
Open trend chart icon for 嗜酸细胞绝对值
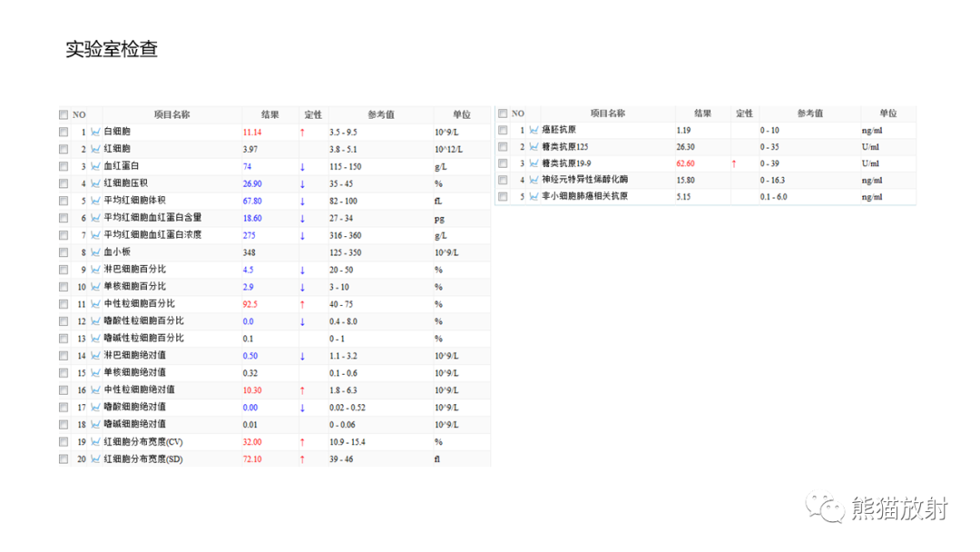coord(95,407)
